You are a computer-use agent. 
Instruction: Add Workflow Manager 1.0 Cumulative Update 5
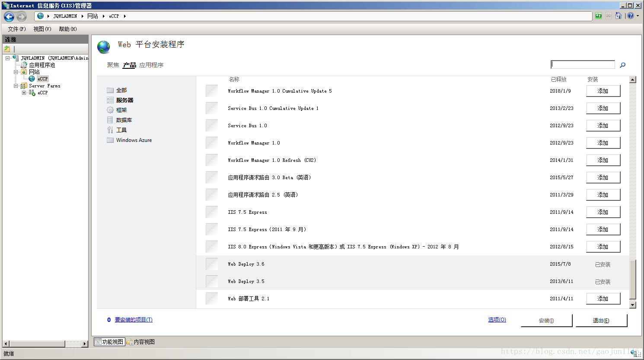(603, 91)
